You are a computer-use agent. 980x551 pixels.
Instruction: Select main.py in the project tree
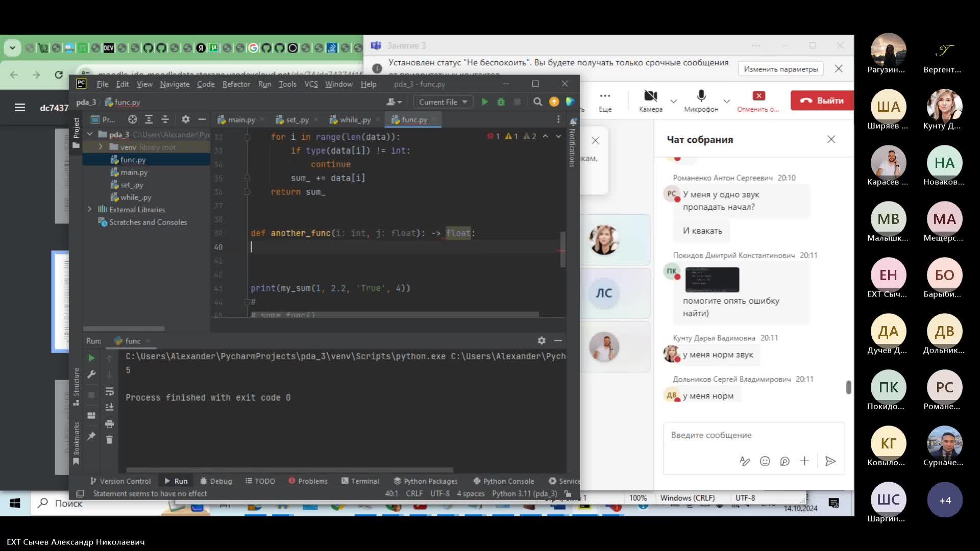(134, 172)
